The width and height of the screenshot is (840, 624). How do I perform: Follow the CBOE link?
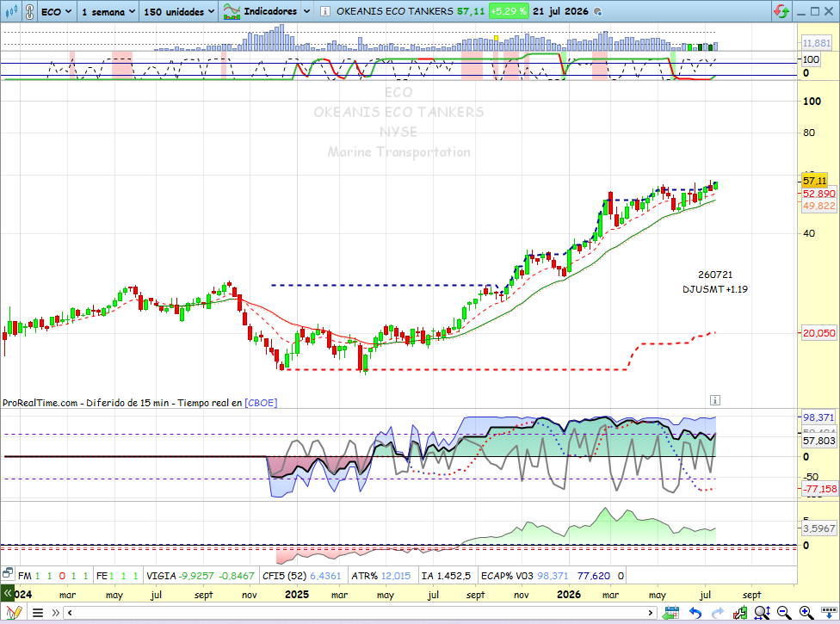pos(261,403)
